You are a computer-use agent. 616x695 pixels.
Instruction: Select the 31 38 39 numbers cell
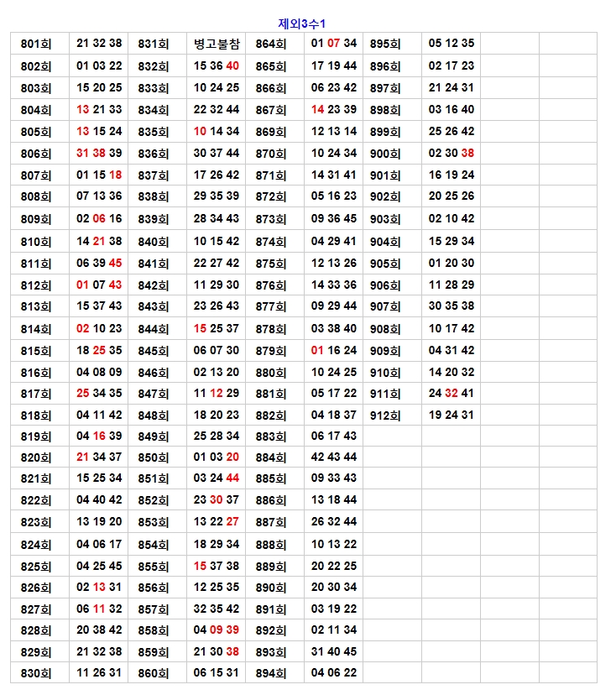coord(99,153)
